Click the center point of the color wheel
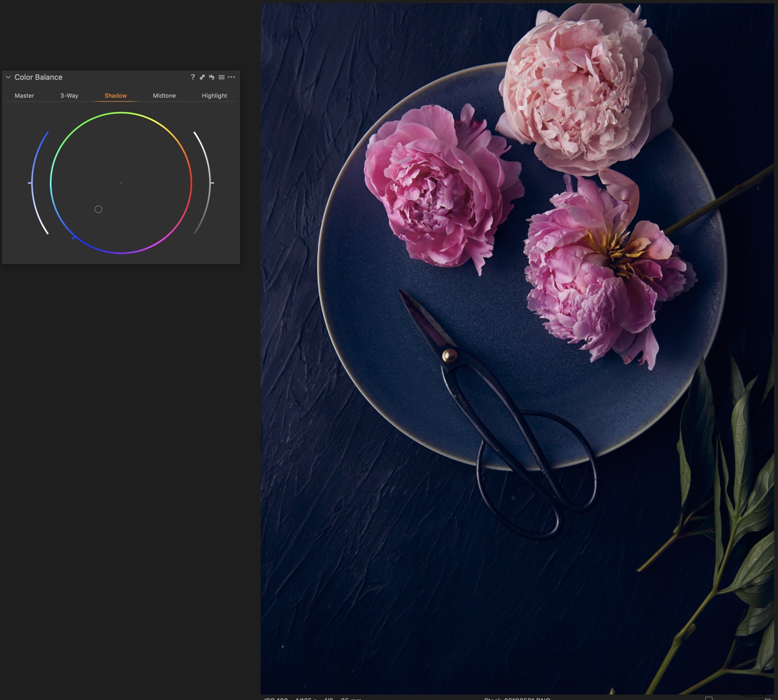This screenshot has height=700, width=778. pyautogui.click(x=121, y=183)
